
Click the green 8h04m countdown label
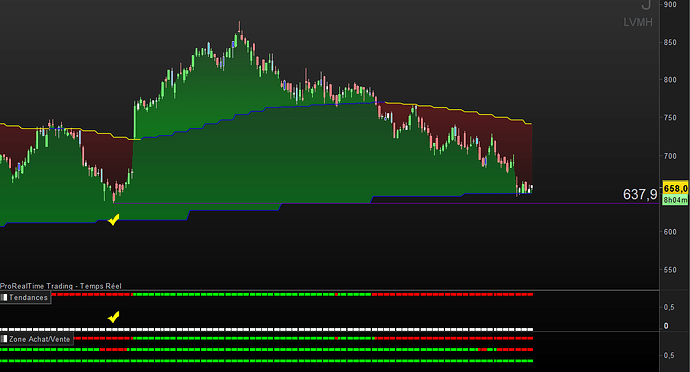click(675, 200)
